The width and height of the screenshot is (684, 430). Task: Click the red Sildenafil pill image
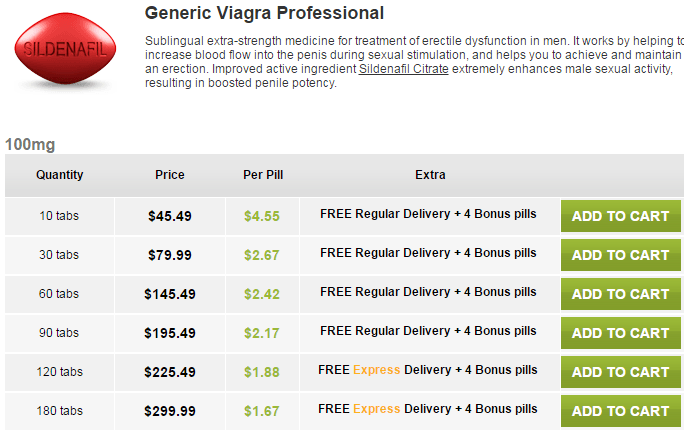tap(65, 48)
